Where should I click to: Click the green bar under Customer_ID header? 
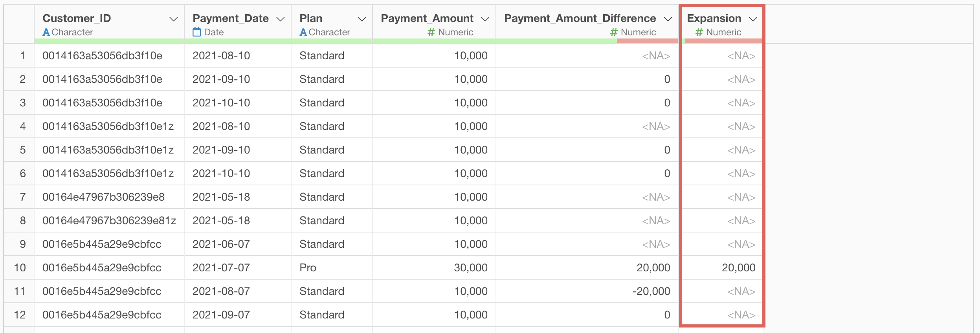[x=109, y=41]
